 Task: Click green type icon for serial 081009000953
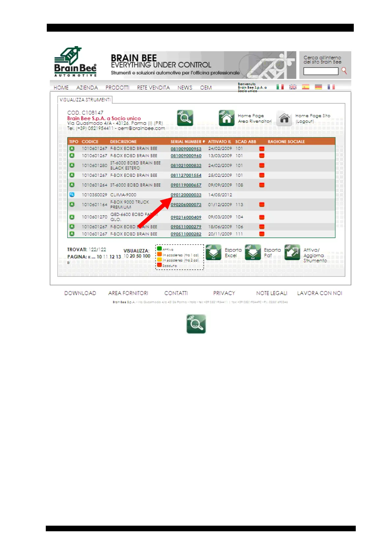pos(72,148)
